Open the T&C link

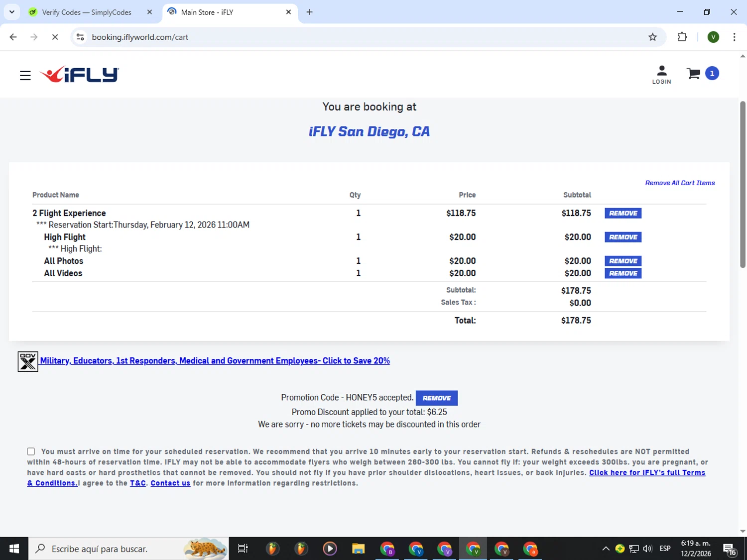(138, 483)
